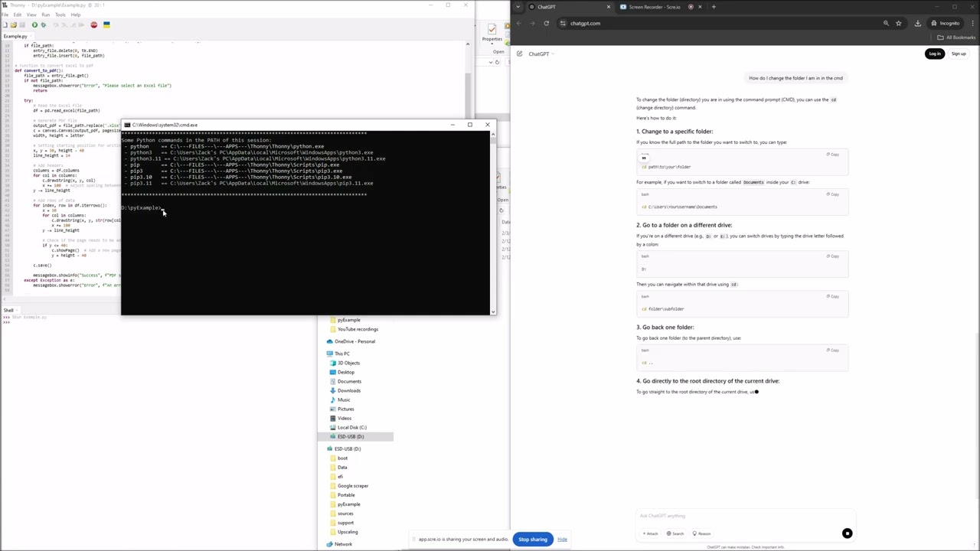Open Local Disk (C:) in Explorer
The image size is (980, 551).
(348, 427)
